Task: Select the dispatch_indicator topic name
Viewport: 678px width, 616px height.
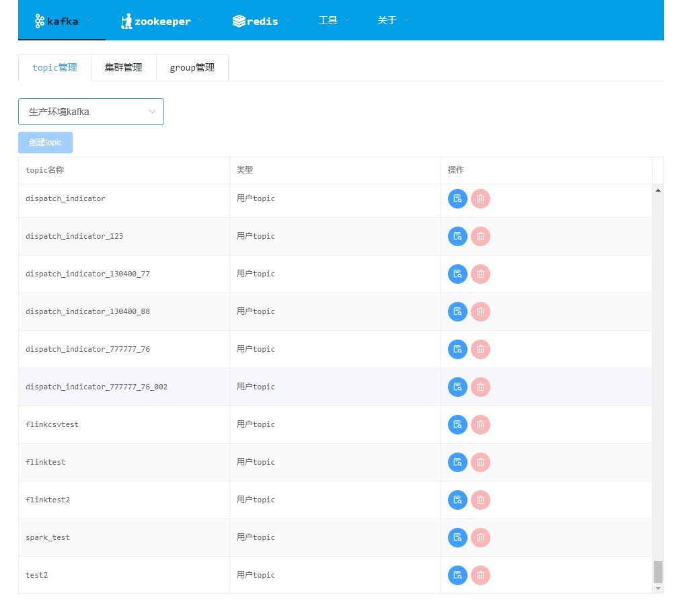Action: tap(65, 198)
